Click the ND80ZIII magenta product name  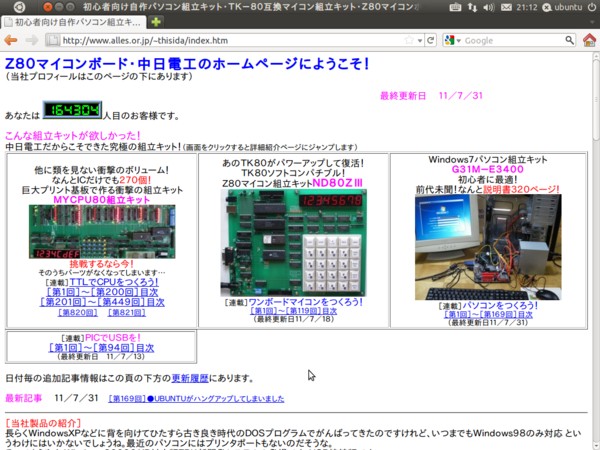coord(337,183)
